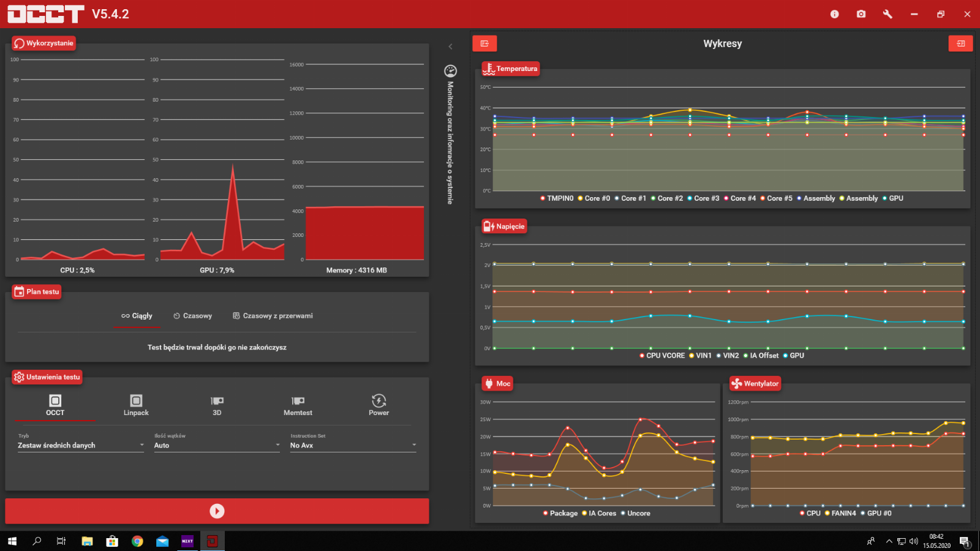
Task: Select the Power test
Action: (379, 405)
